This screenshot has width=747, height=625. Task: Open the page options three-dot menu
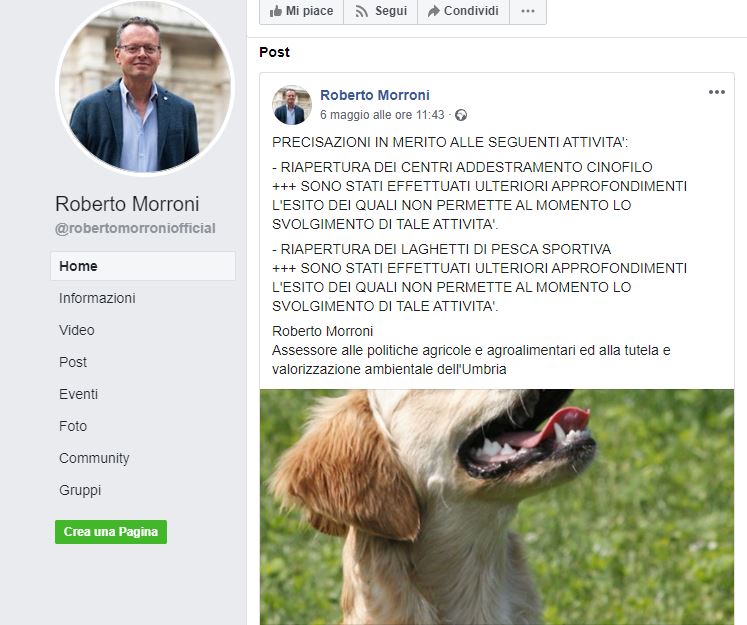click(528, 11)
